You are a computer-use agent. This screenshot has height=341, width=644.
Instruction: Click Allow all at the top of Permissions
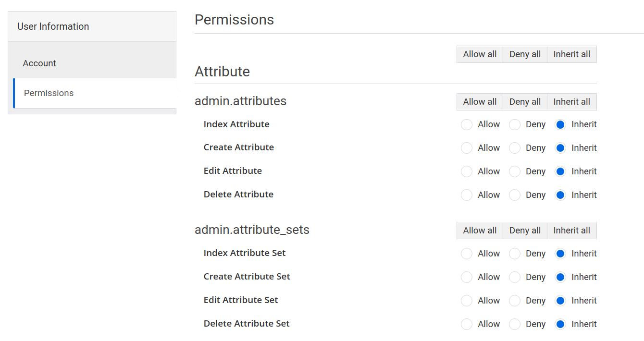point(479,54)
